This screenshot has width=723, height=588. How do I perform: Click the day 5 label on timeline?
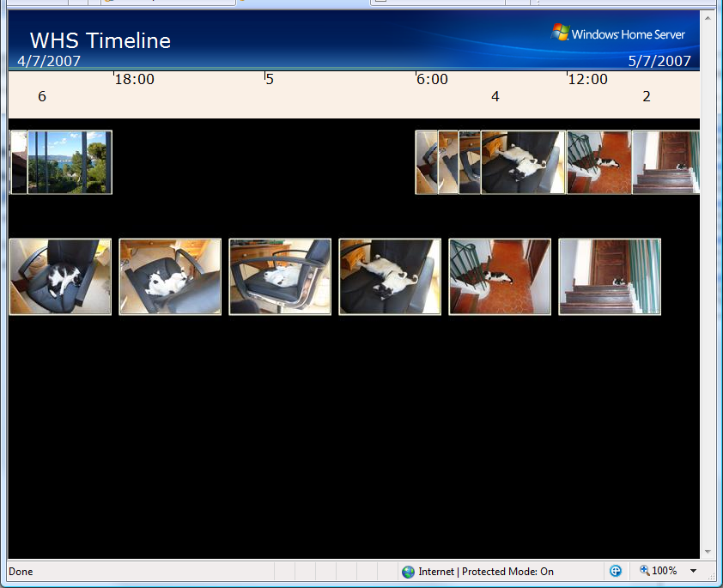tap(270, 80)
